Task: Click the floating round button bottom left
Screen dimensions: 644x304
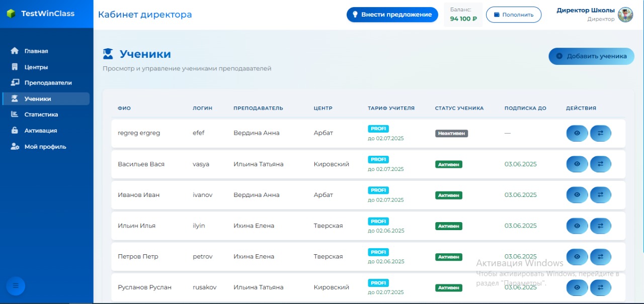Action: click(x=16, y=285)
